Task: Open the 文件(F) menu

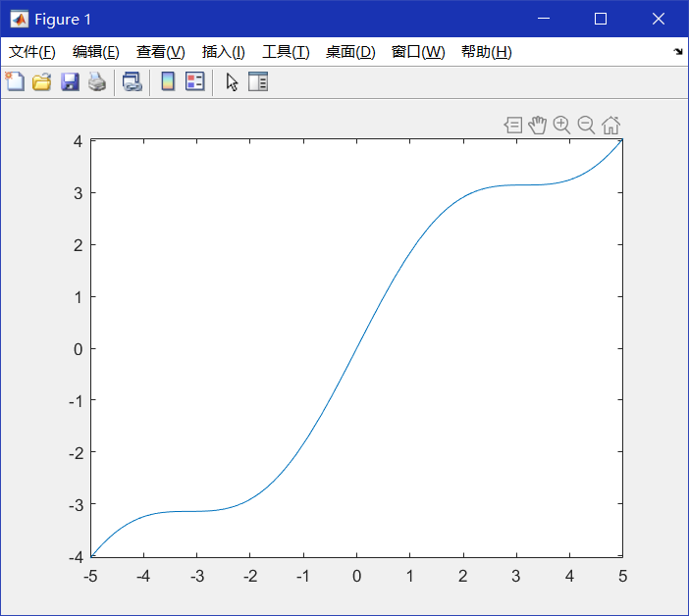Action: [x=32, y=52]
